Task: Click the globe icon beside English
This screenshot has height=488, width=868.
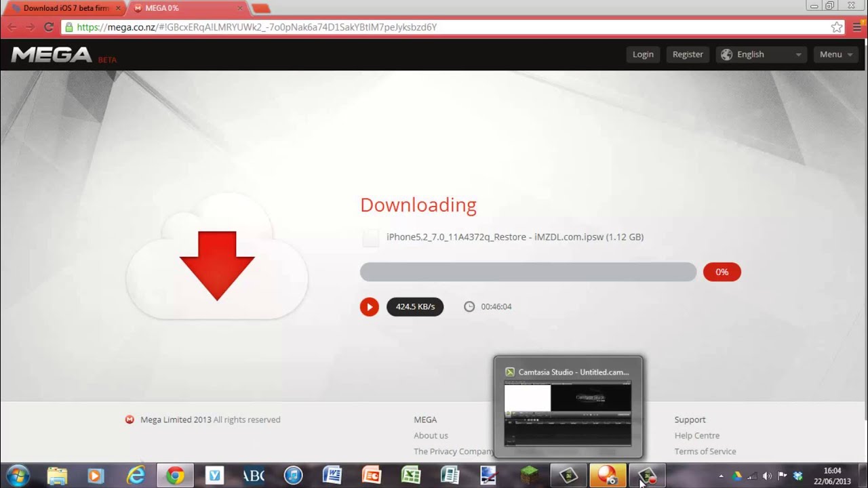Action: [726, 54]
